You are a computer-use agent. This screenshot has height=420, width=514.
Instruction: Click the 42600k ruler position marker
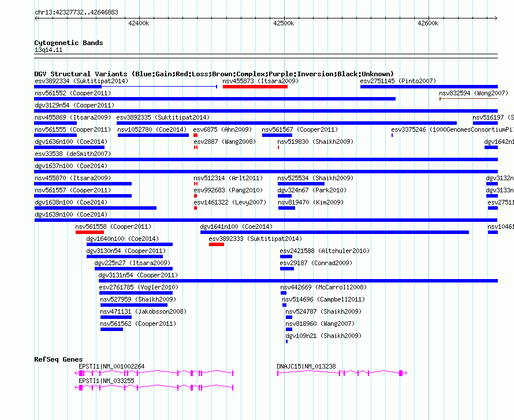tap(428, 23)
